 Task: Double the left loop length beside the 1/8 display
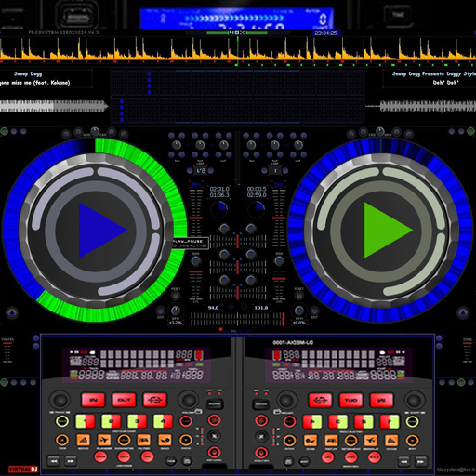click(211, 170)
